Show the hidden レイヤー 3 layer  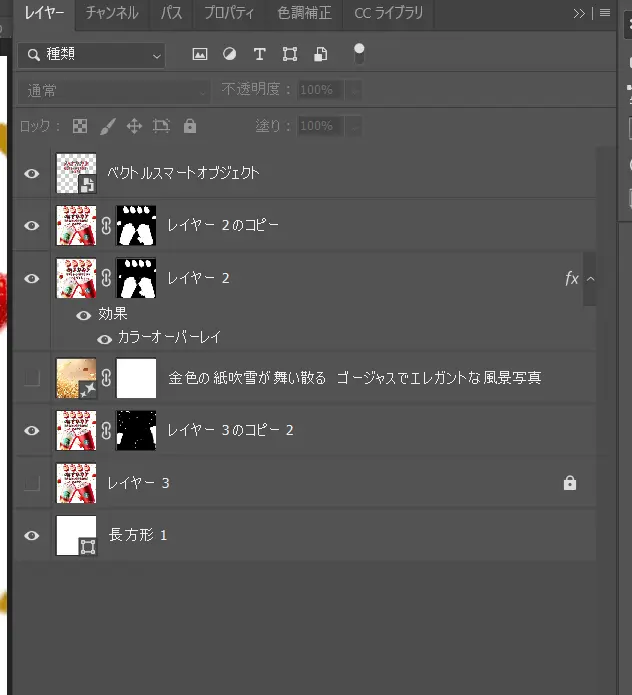pos(32,484)
